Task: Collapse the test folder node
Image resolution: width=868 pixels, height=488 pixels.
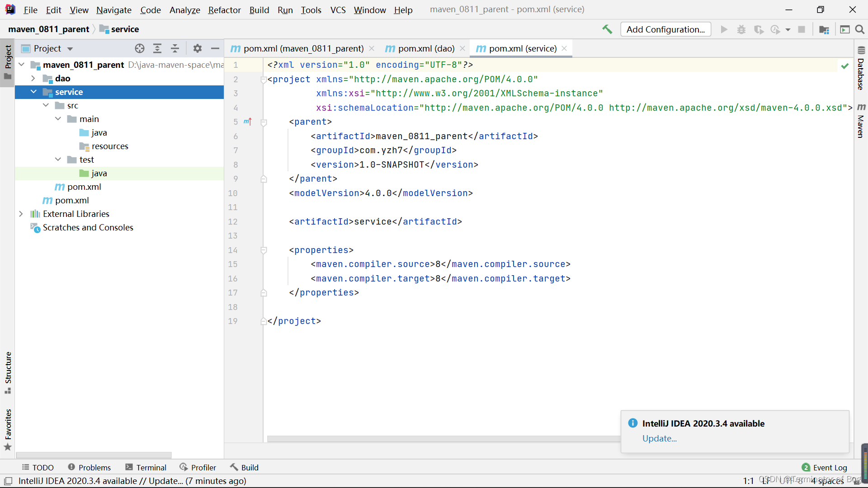Action: (58, 160)
